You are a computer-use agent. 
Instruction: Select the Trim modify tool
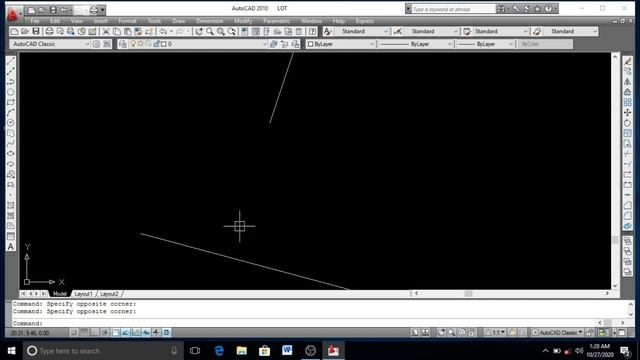pyautogui.click(x=627, y=153)
